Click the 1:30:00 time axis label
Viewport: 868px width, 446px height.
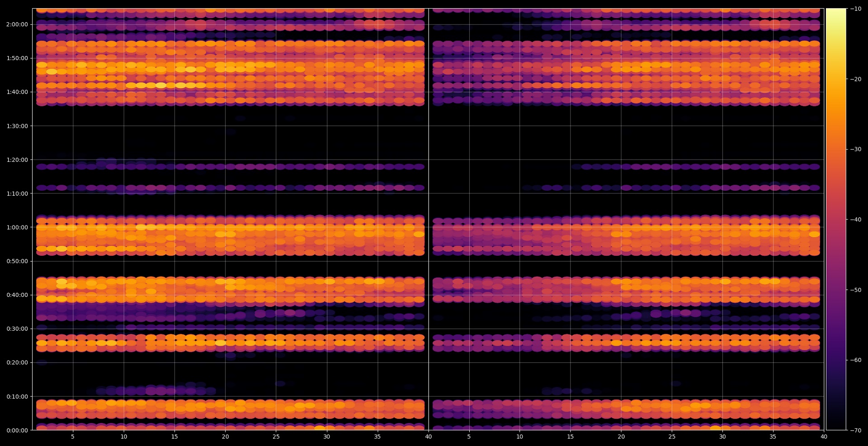[x=17, y=126]
